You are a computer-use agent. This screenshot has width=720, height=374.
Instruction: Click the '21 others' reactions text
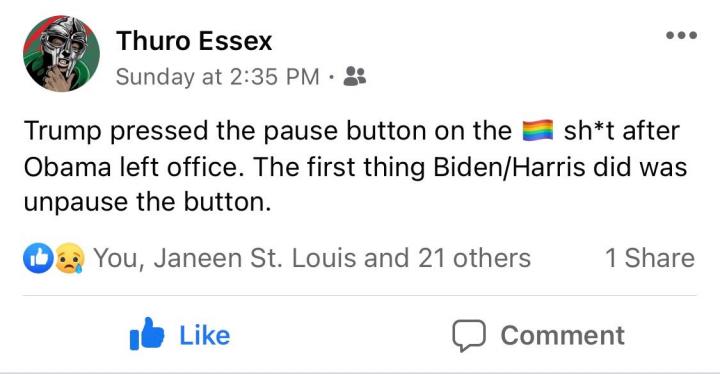[x=474, y=258]
